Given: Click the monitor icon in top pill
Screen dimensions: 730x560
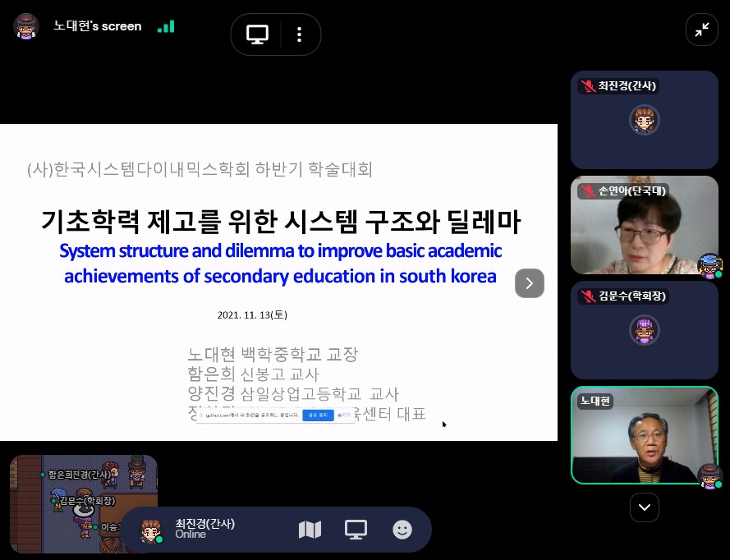Looking at the screenshot, I should [258, 34].
